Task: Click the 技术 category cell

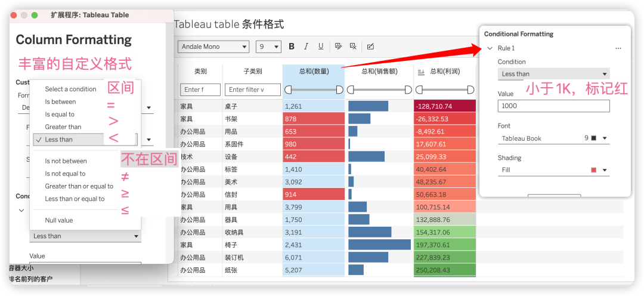Action: [x=200, y=157]
